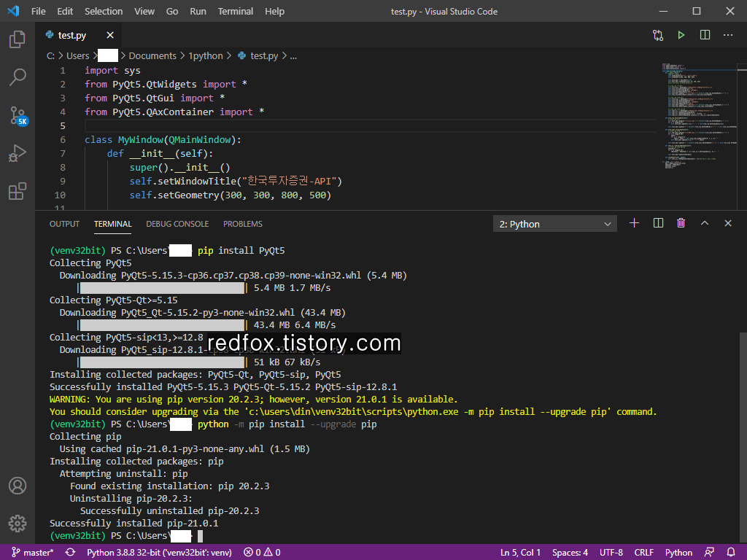Switch to the OUTPUT panel tab
The image size is (747, 560).
[64, 224]
